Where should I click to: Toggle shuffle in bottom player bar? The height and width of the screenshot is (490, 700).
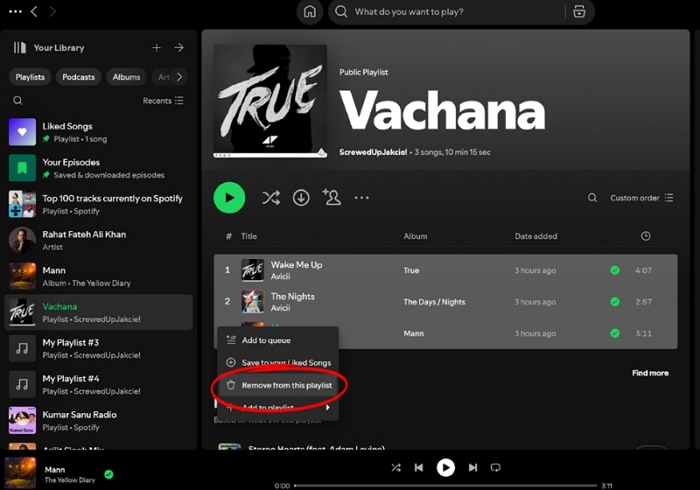396,467
